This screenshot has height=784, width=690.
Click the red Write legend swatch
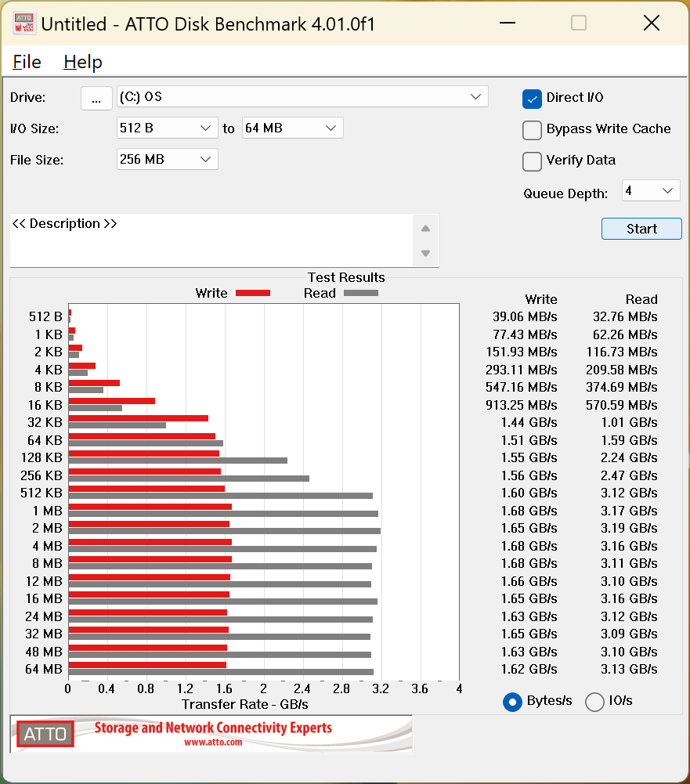[x=252, y=293]
